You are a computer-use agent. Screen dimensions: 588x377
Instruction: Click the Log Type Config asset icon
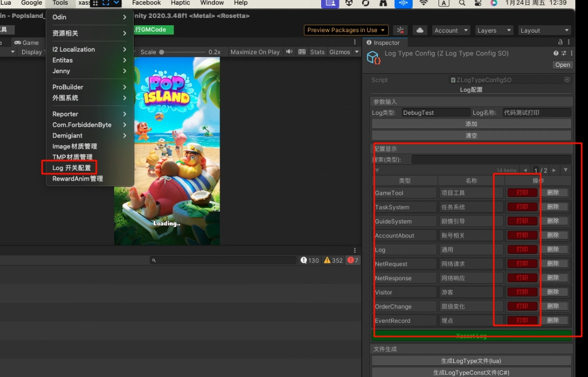[x=374, y=58]
